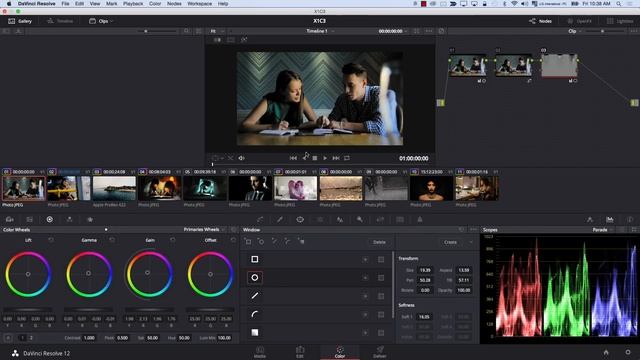Select the gradient window shape
Screen dimensions: 640x360
[255, 333]
